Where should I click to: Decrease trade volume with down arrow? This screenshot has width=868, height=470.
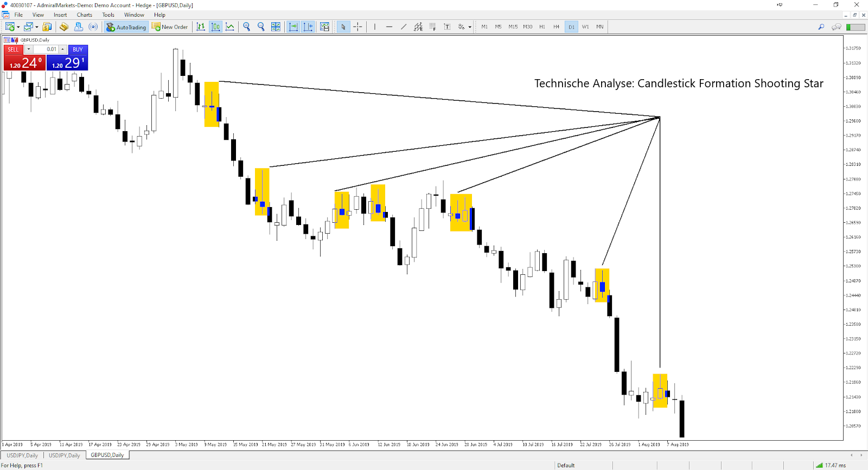[x=29, y=49]
